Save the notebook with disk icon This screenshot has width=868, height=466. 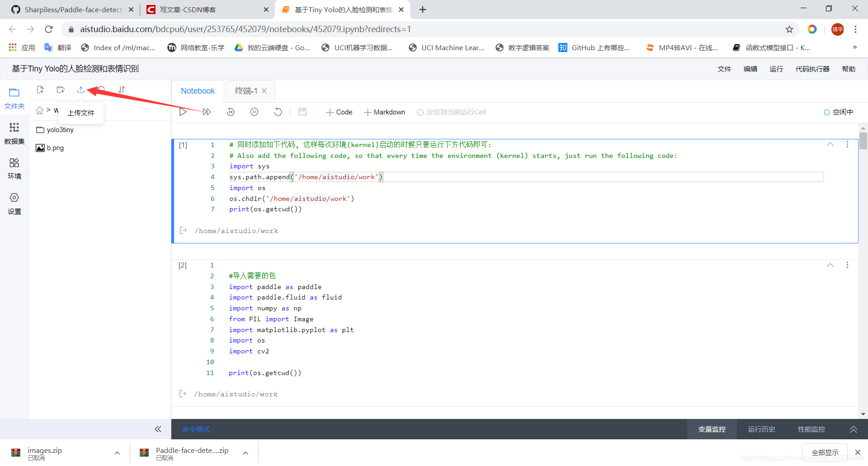(x=302, y=112)
